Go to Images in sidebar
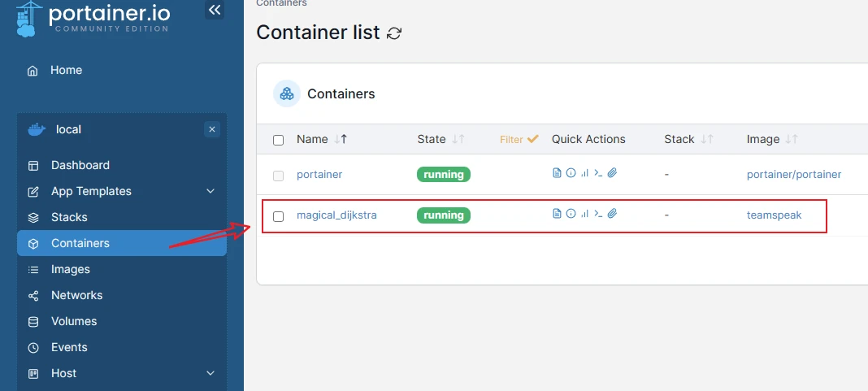The width and height of the screenshot is (868, 391). pyautogui.click(x=71, y=269)
